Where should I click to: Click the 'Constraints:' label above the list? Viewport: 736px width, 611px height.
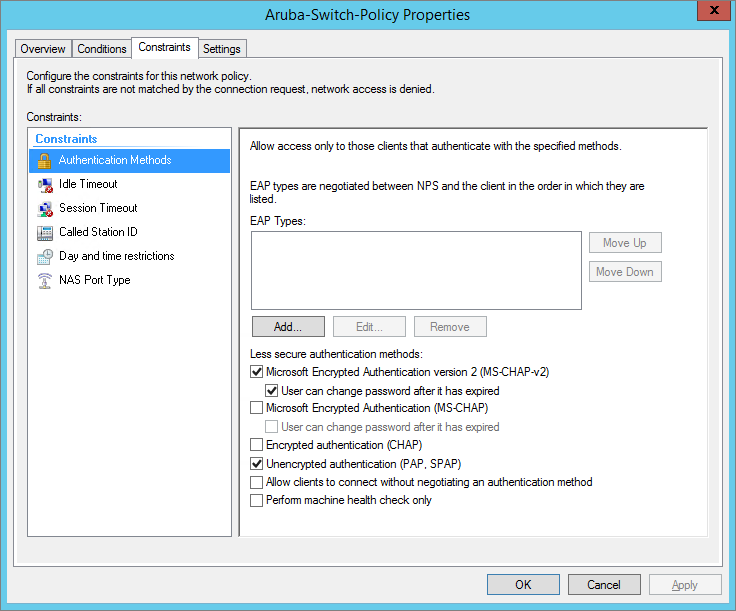54,117
